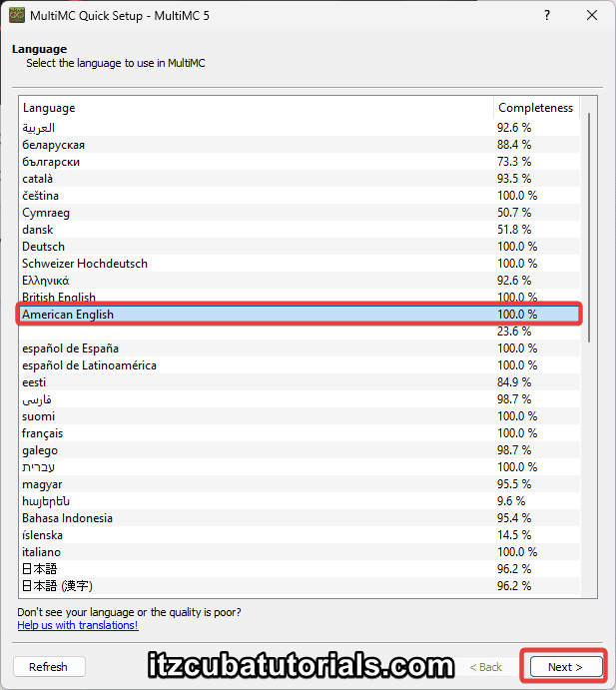Select magyar language row
The image size is (616, 690).
tap(41, 484)
